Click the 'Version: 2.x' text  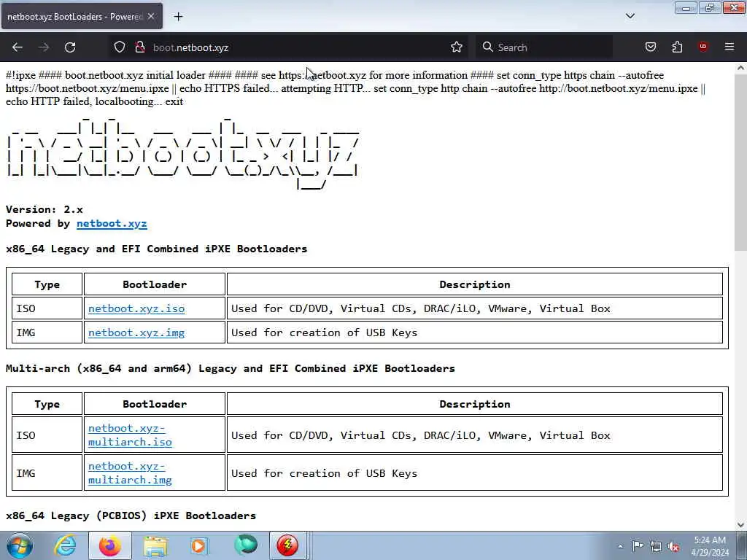pos(44,209)
